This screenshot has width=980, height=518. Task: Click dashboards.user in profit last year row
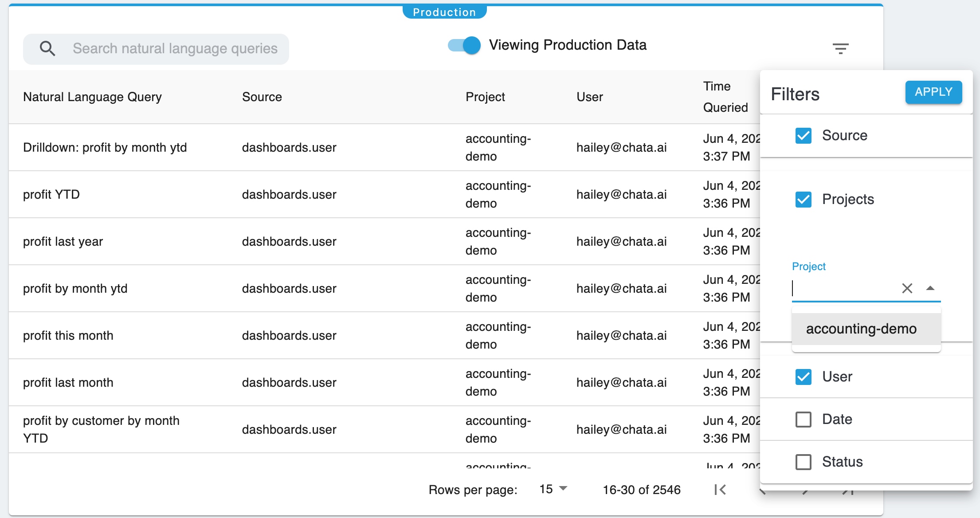[289, 242]
